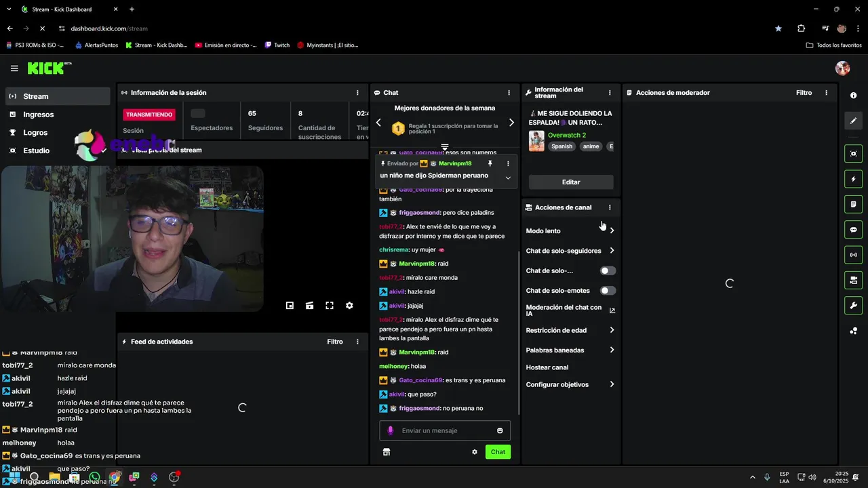This screenshot has height=488, width=868.
Task: Select Logros in left navigation
Action: pos(58,133)
